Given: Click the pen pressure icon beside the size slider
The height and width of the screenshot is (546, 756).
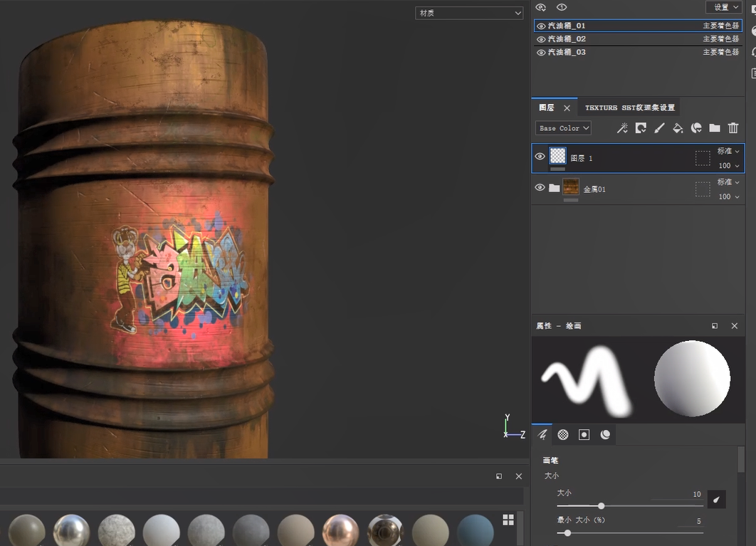Looking at the screenshot, I should (717, 500).
